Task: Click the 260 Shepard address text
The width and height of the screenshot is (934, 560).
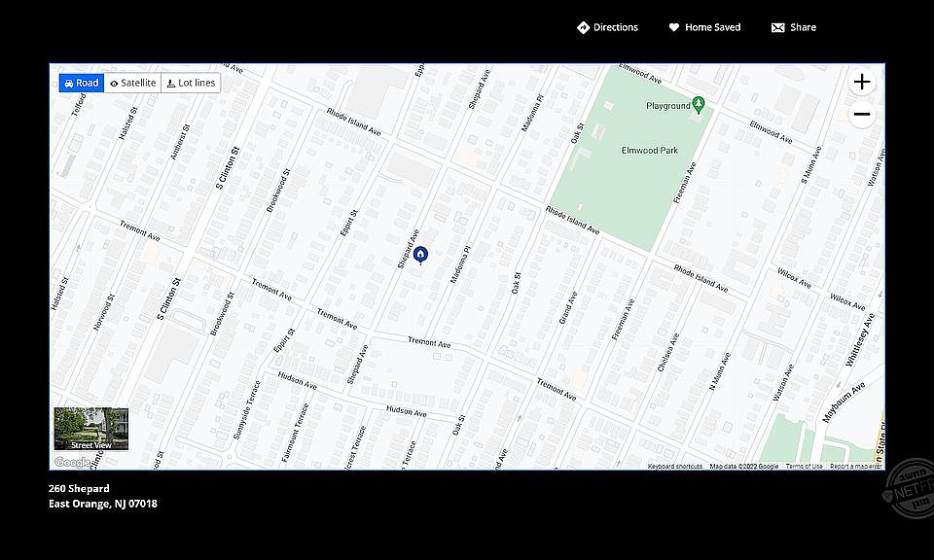Action: [x=79, y=488]
